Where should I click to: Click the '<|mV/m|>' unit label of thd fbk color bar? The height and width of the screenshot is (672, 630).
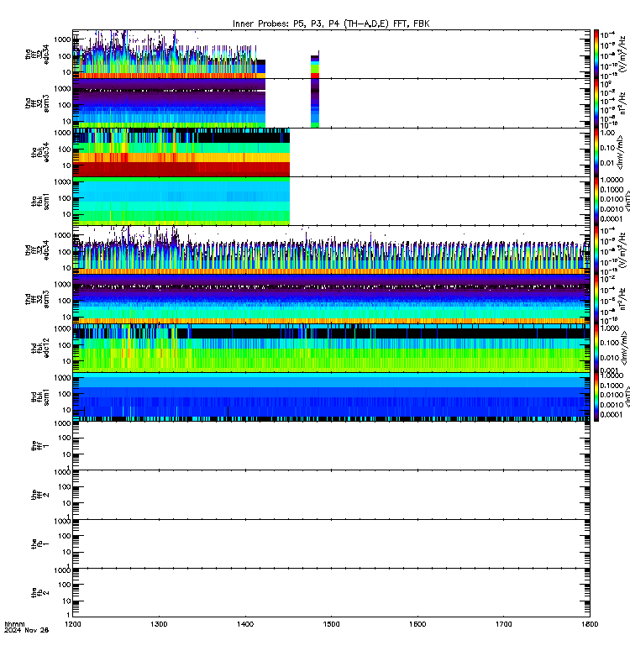(x=623, y=348)
